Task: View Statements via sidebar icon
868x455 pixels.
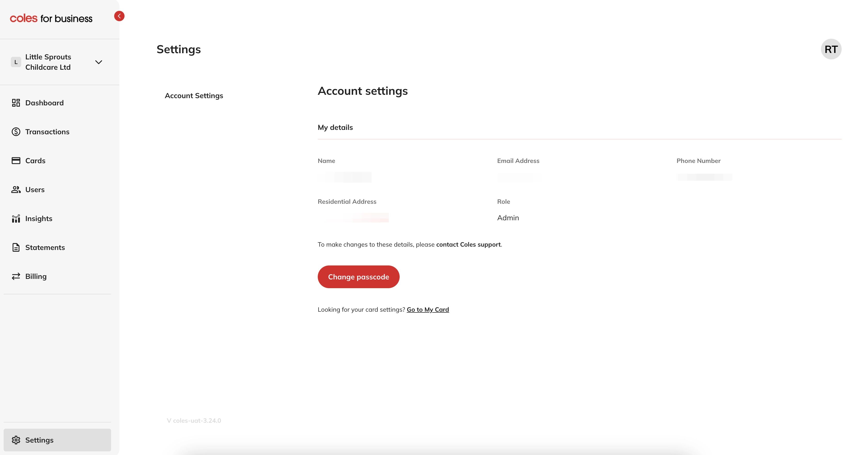Action: (x=16, y=247)
